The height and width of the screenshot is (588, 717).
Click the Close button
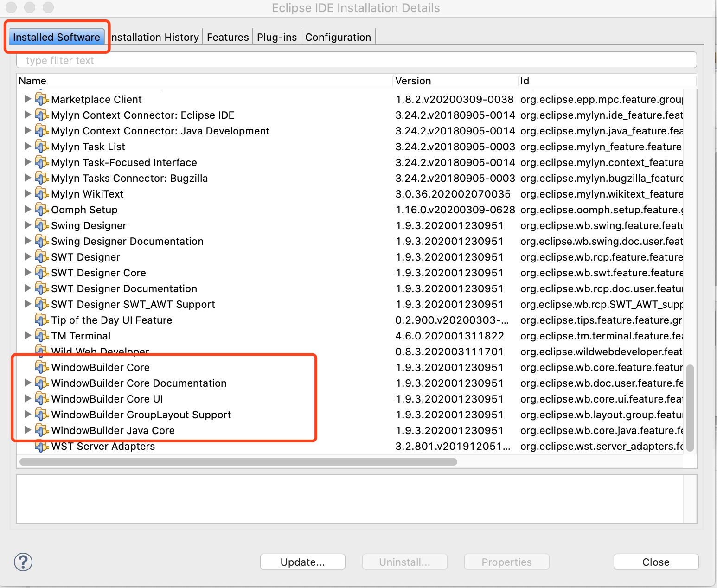pyautogui.click(x=655, y=562)
